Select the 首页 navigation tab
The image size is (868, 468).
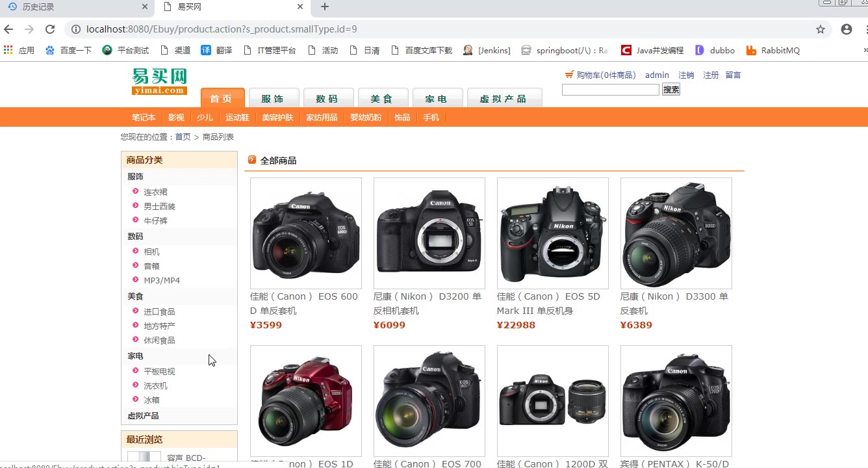[222, 97]
